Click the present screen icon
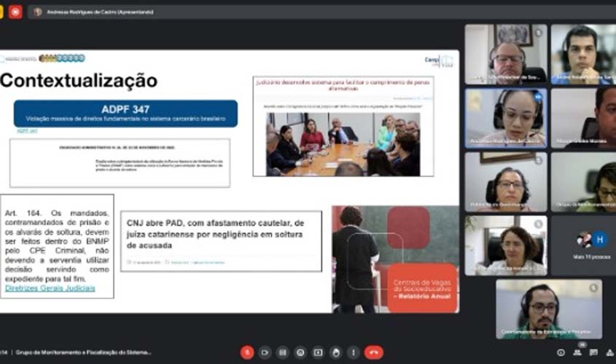Screen dimensions: 616x364 coord(317,352)
